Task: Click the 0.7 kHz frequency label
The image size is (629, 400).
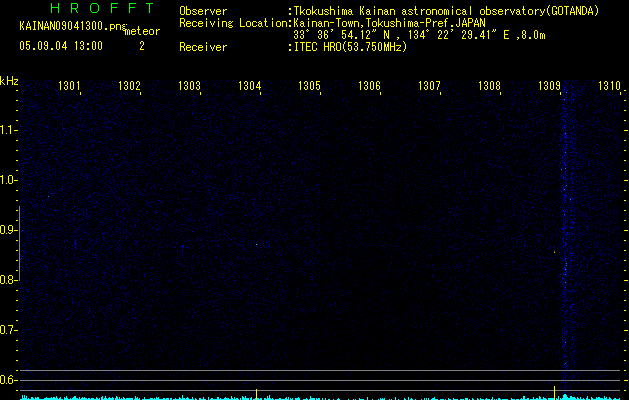Action: click(x=7, y=330)
